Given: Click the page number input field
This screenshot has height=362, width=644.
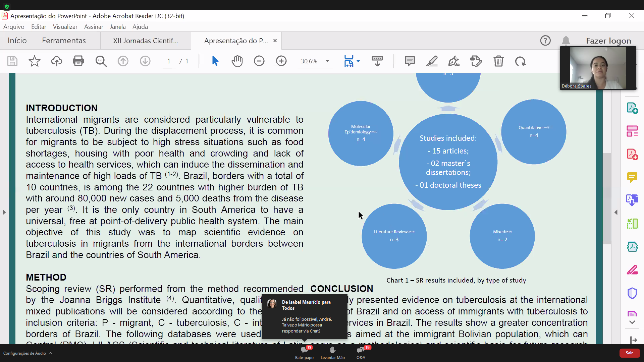Looking at the screenshot, I should coord(169,61).
